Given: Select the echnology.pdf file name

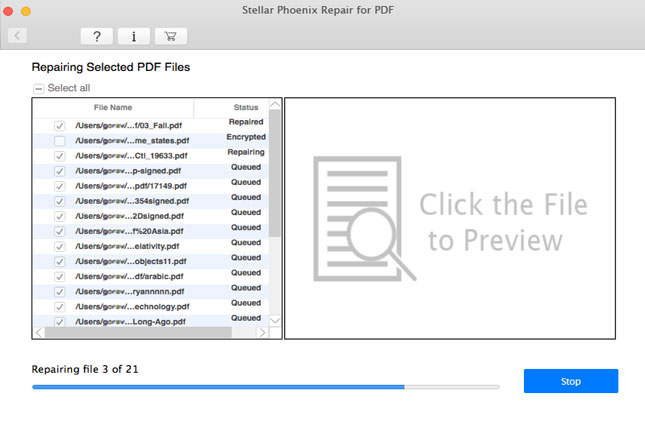Looking at the screenshot, I should point(132,307).
